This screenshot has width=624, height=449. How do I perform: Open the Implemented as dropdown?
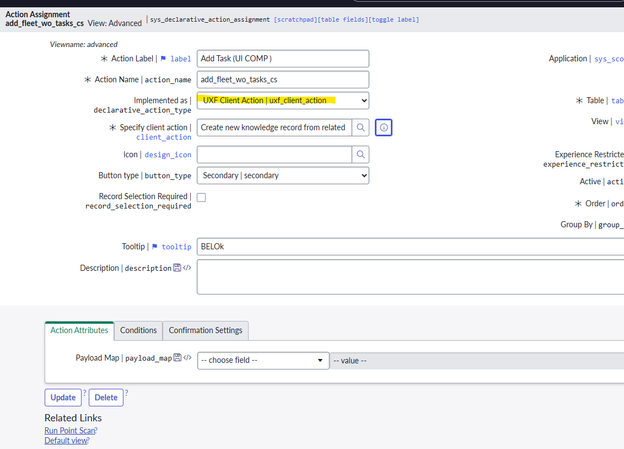[x=283, y=100]
